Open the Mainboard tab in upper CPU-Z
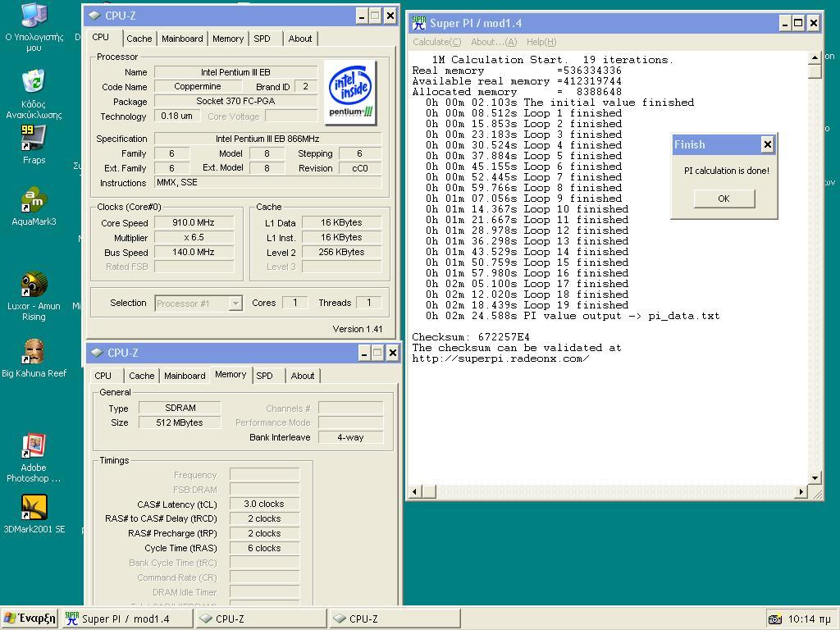The height and width of the screenshot is (630, 840). coord(182,39)
